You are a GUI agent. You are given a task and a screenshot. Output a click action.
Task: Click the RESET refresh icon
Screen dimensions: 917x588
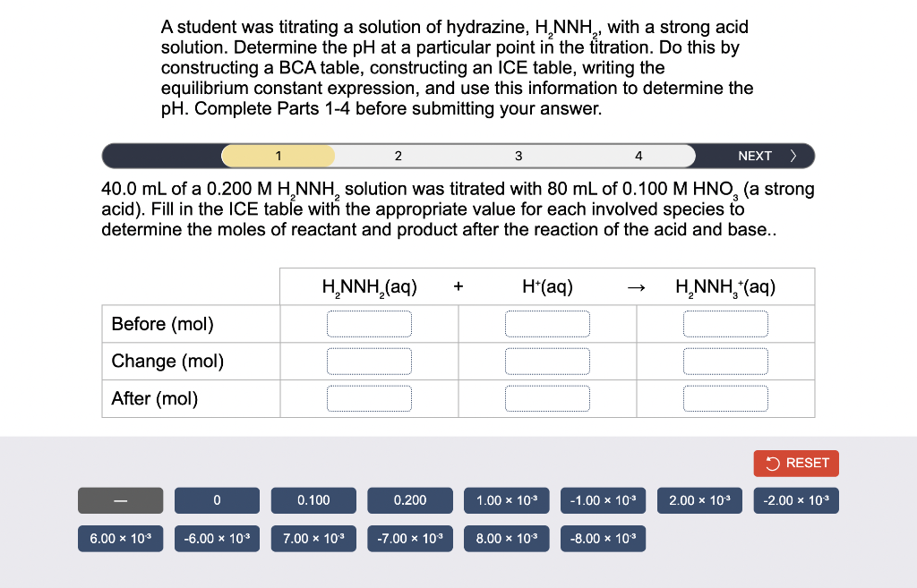(771, 463)
